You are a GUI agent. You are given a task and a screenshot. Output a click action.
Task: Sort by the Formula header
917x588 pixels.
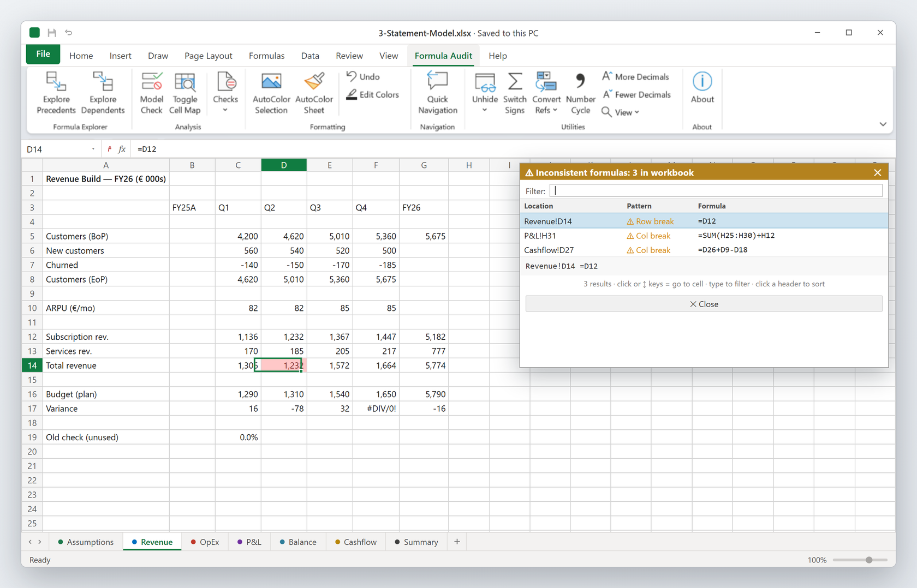pyautogui.click(x=711, y=206)
